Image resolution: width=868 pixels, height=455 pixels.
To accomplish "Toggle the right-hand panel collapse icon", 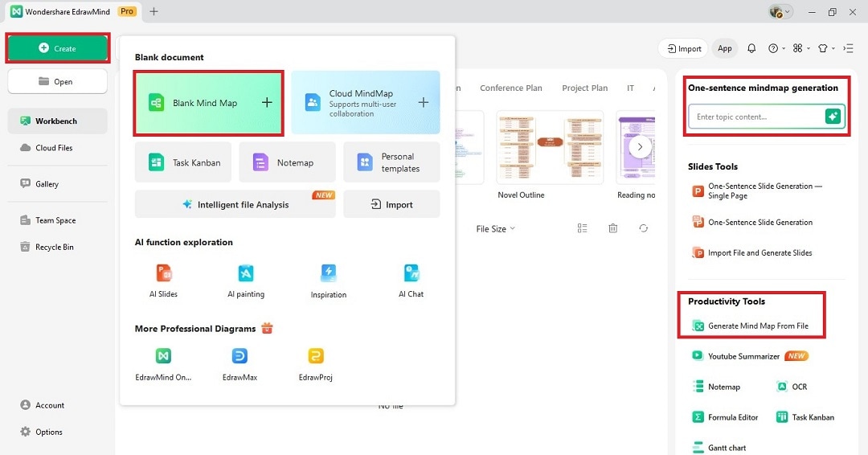I will pos(848,49).
